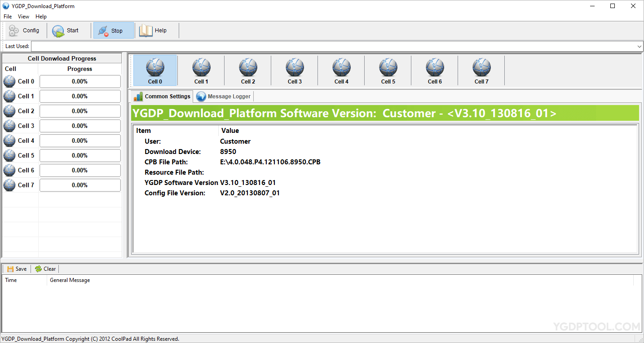
Task: Click the Cell 2 row globe in progress list
Action: [9, 111]
